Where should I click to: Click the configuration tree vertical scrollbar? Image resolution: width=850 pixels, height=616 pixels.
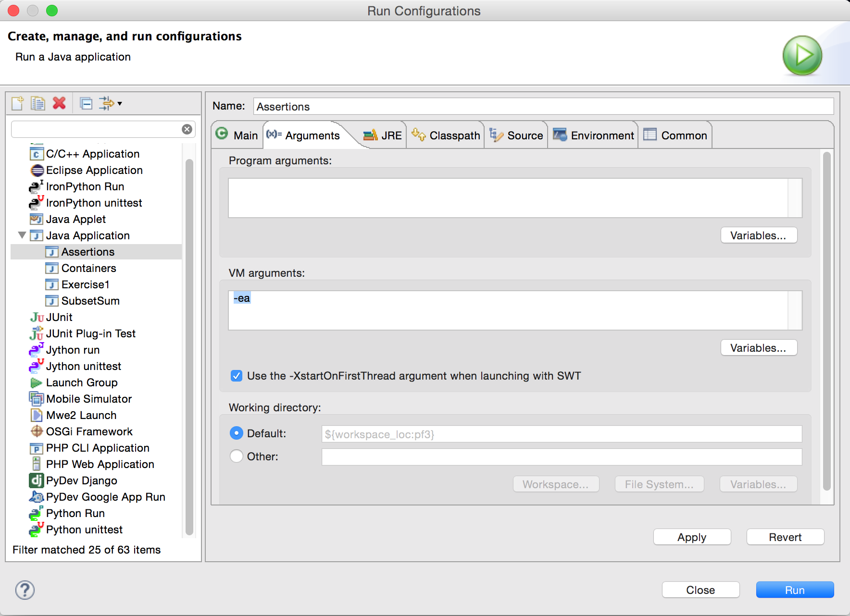[189, 346]
